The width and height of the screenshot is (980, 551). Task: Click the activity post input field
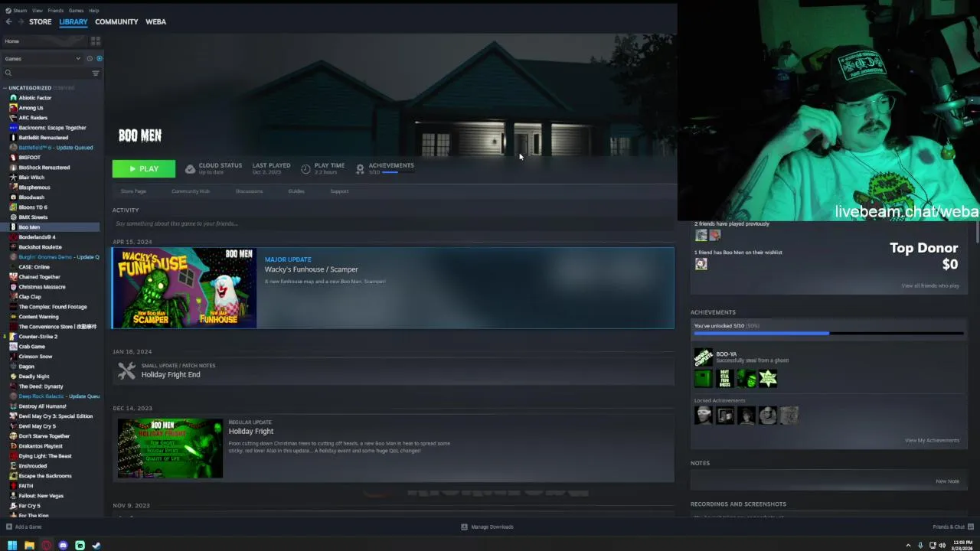coord(393,223)
